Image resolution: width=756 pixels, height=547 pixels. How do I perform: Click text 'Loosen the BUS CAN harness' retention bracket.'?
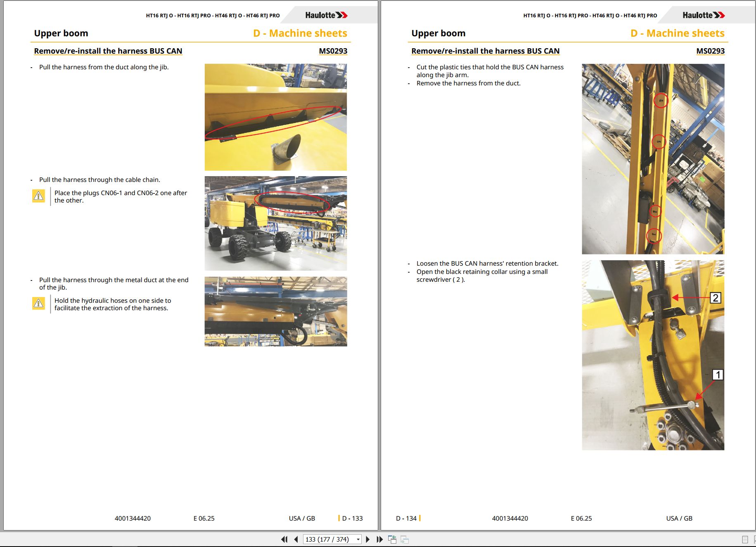tap(488, 263)
